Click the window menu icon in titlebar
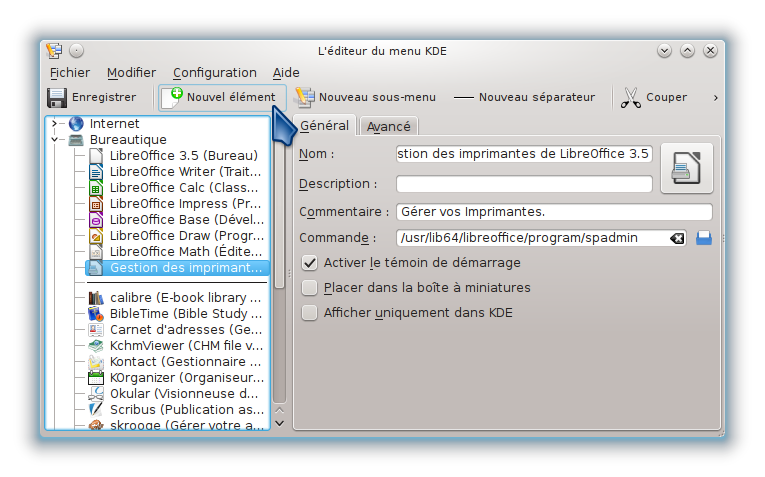Image resolution: width=765 pixels, height=477 pixels. click(x=54, y=51)
